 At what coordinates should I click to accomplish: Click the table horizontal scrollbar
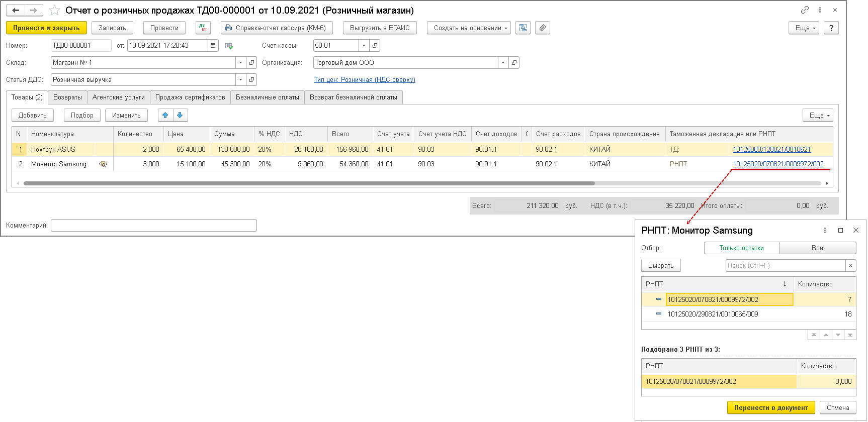click(x=309, y=183)
